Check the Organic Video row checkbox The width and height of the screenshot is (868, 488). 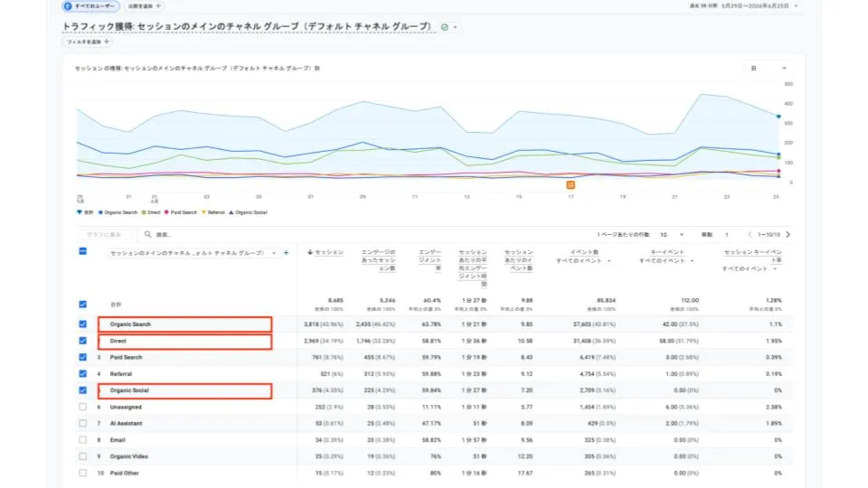click(82, 456)
